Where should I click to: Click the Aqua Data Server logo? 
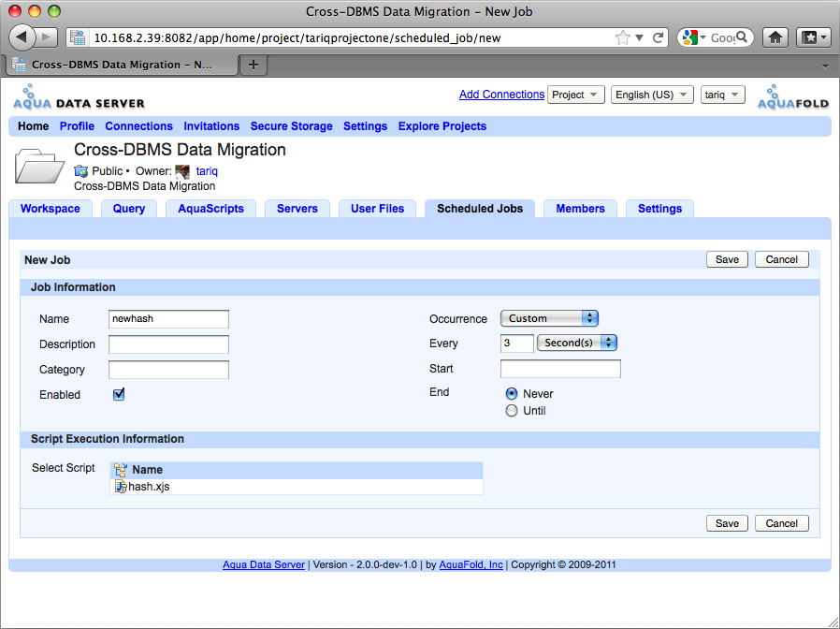point(79,97)
